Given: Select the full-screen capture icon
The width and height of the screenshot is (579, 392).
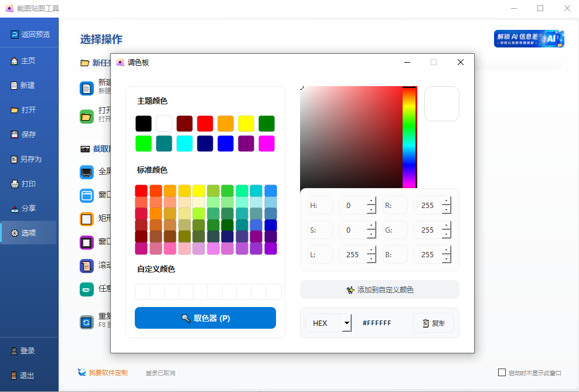Looking at the screenshot, I should tap(88, 172).
